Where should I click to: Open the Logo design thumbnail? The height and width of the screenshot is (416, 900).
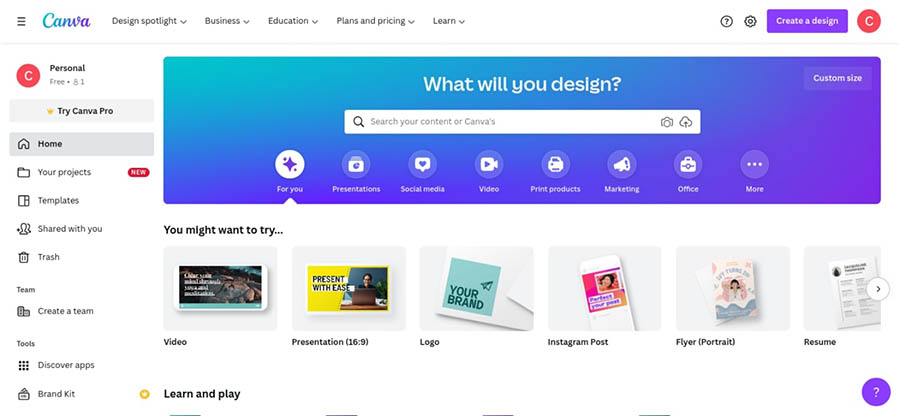click(476, 289)
